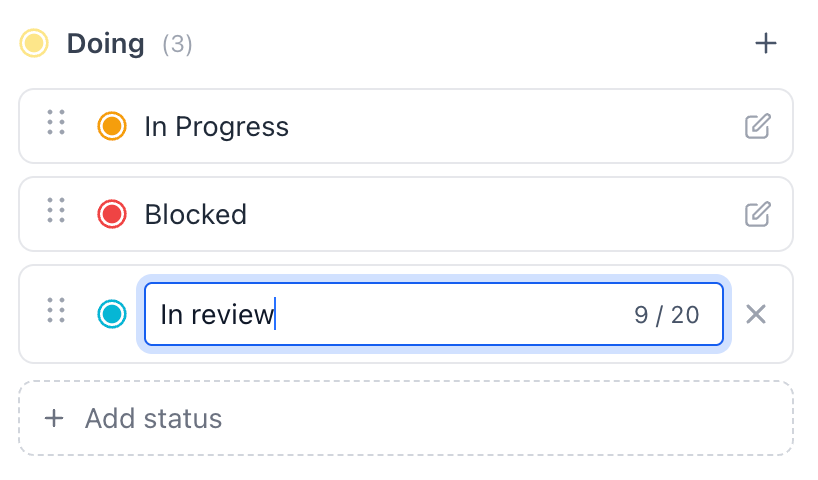Edit the In Progress status name
Viewport: 818px width, 480px height.
[757, 126]
